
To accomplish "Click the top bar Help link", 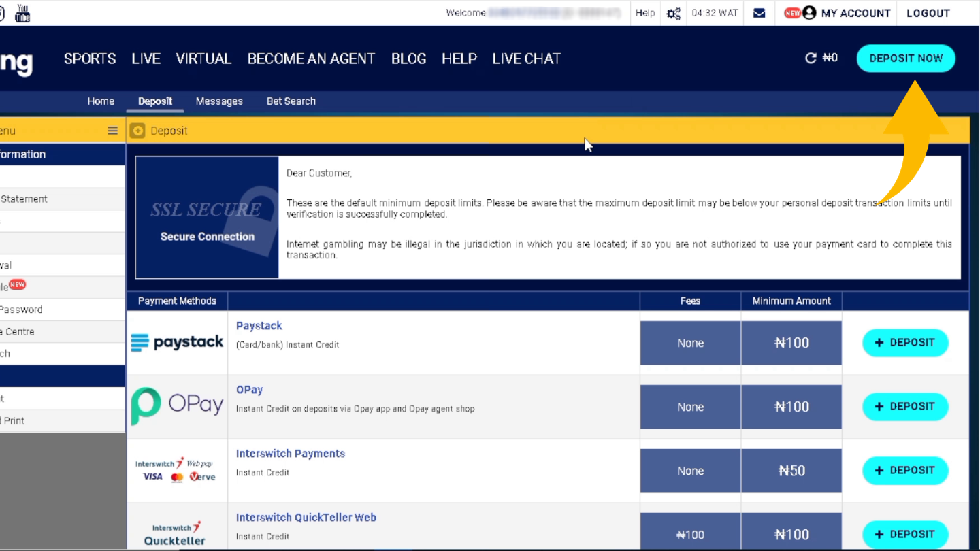I will pyautogui.click(x=644, y=13).
